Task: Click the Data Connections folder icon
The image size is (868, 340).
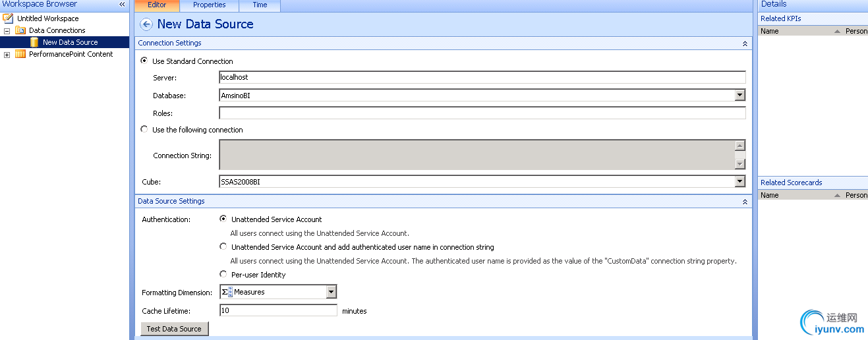Action: [x=20, y=30]
